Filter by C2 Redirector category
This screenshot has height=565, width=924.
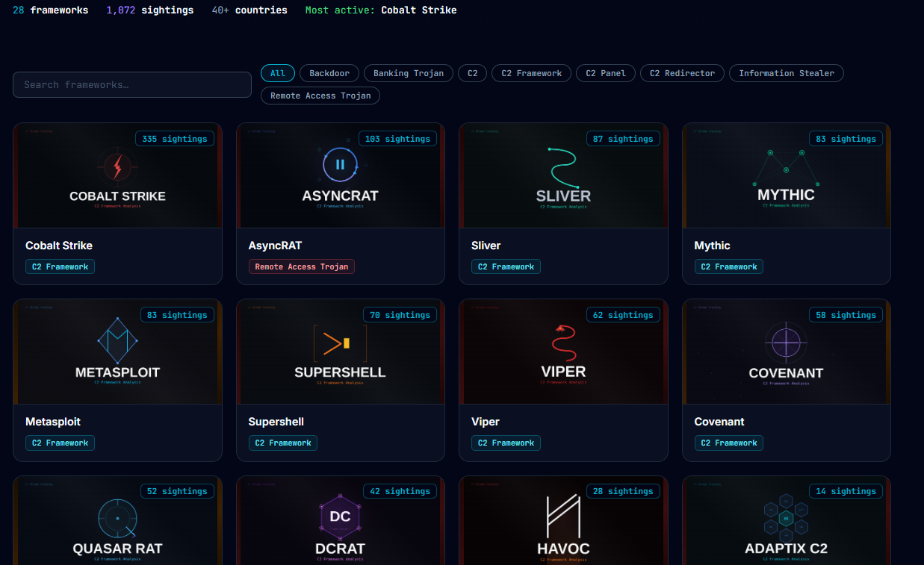682,73
